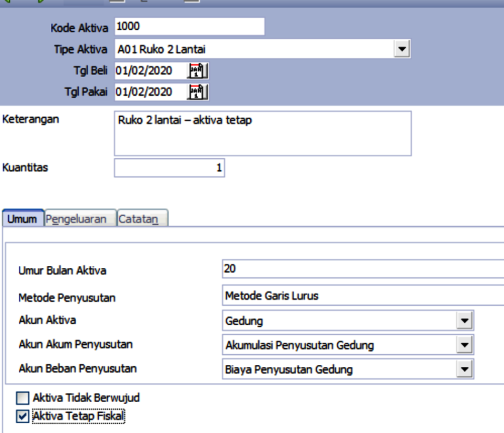Uncheck the Aktiva Tetap Fiskal checkbox
The width and height of the screenshot is (504, 433).
click(23, 416)
